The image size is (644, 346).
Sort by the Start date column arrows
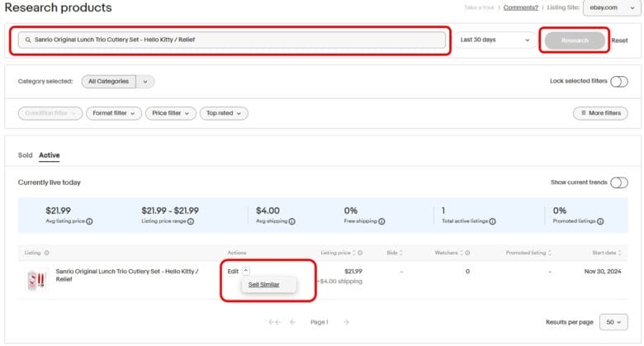click(x=619, y=253)
